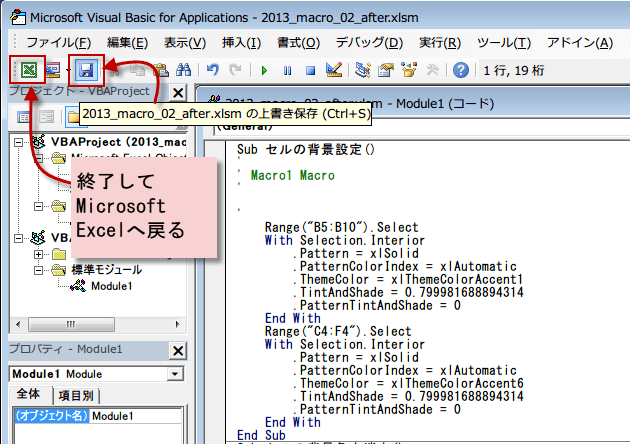Click the Toolbox wrench icon
The height and width of the screenshot is (444, 630).
(x=432, y=70)
